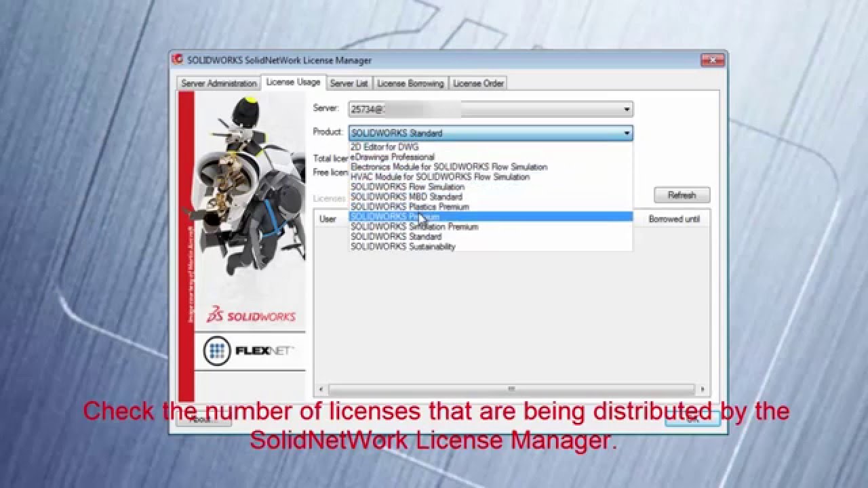Expand the Server dropdown arrow
Image resolution: width=868 pixels, height=488 pixels.
(x=627, y=109)
